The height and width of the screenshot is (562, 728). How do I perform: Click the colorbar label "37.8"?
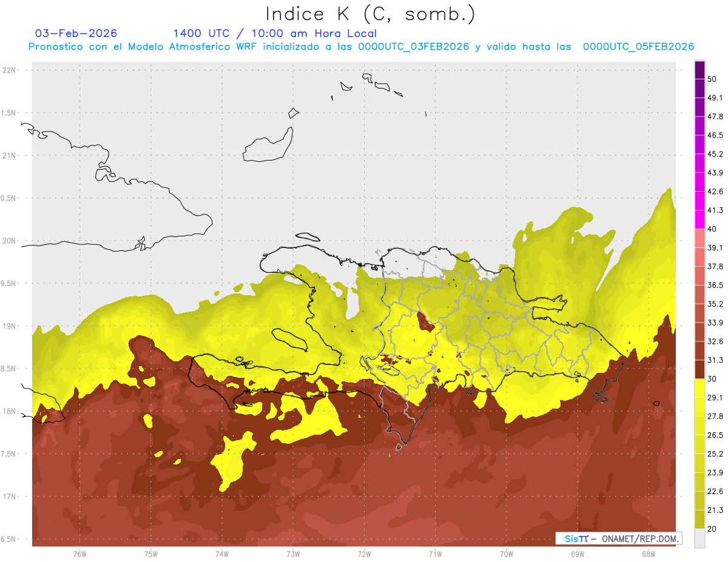[x=715, y=267]
